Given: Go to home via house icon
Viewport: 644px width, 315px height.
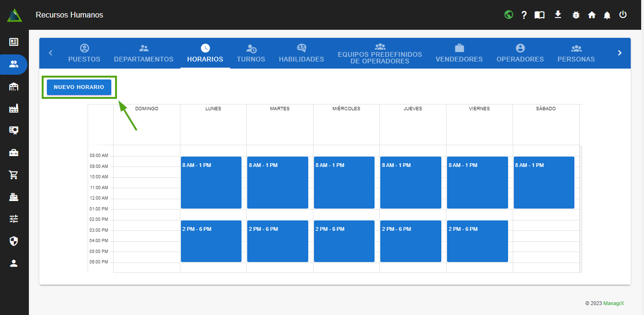Looking at the screenshot, I should click(591, 15).
